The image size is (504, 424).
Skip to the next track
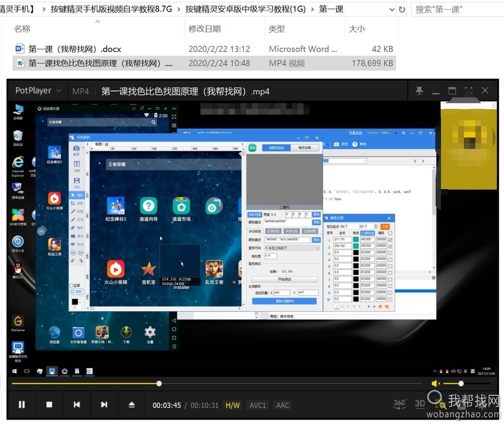(x=104, y=404)
